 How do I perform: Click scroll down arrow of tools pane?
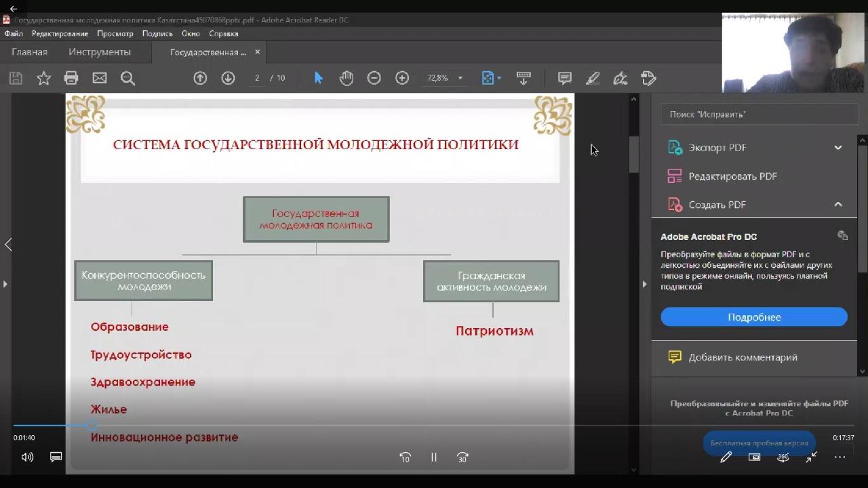pyautogui.click(x=862, y=371)
